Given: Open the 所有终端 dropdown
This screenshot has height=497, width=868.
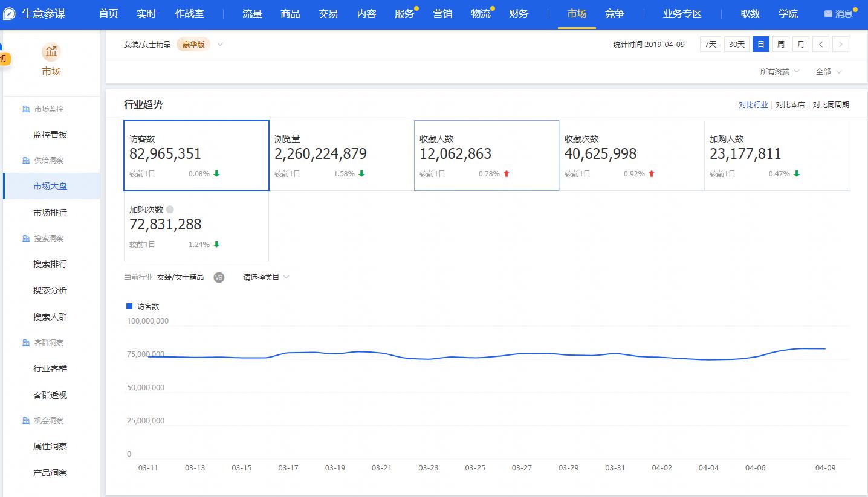Looking at the screenshot, I should [780, 71].
